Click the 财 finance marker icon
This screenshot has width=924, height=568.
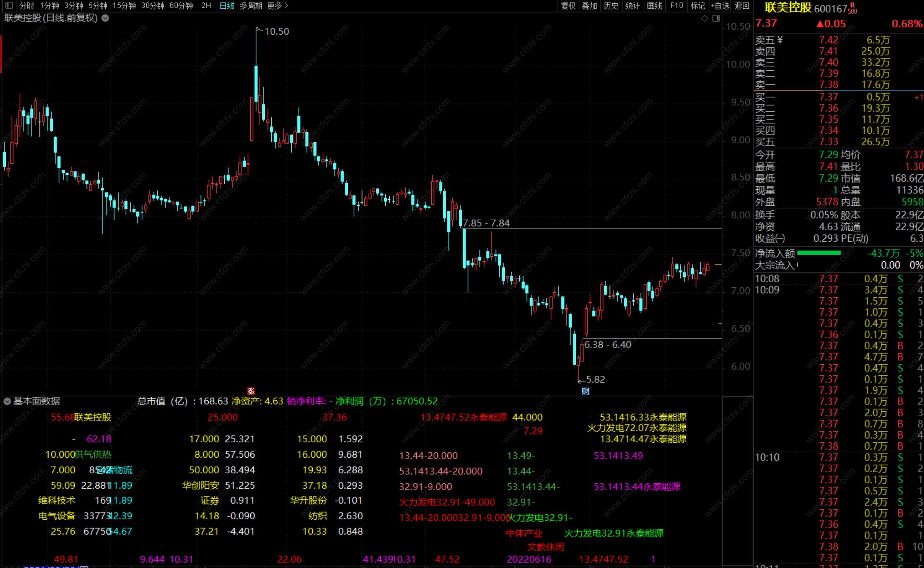click(x=585, y=391)
